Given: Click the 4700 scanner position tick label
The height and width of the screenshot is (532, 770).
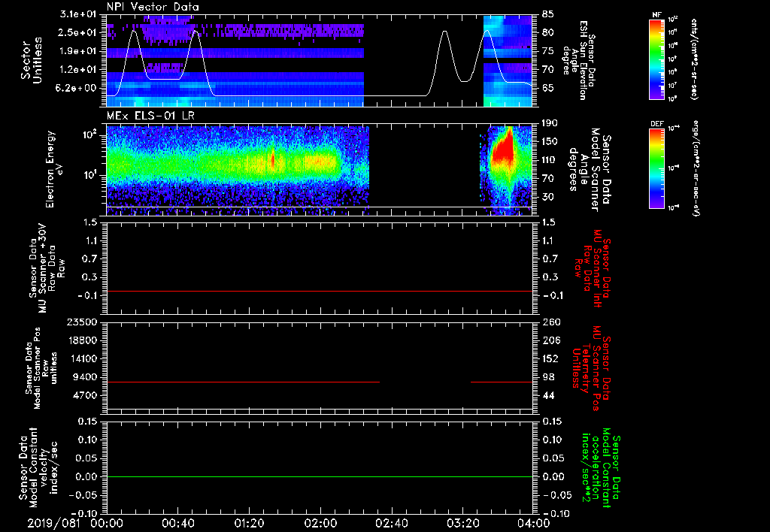Looking at the screenshot, I should (84, 395).
